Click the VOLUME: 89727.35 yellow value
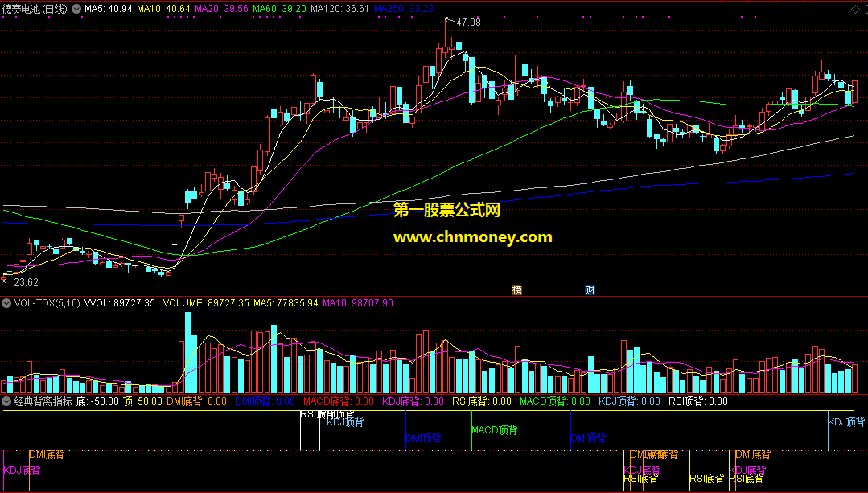This screenshot has height=493, width=868. [206, 302]
